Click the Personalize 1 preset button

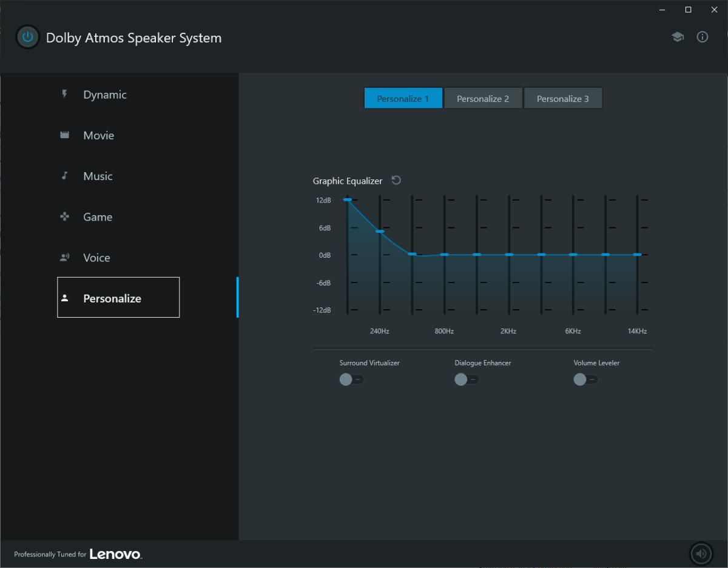point(403,99)
